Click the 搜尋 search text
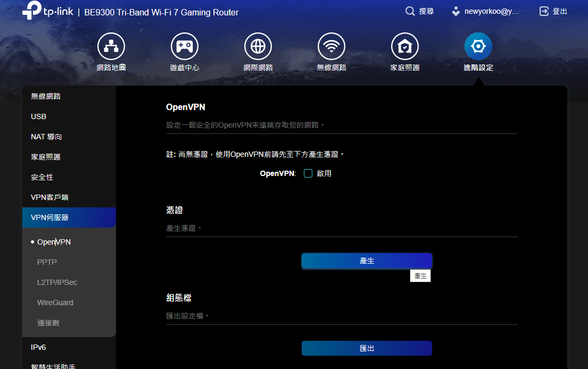 click(x=426, y=11)
